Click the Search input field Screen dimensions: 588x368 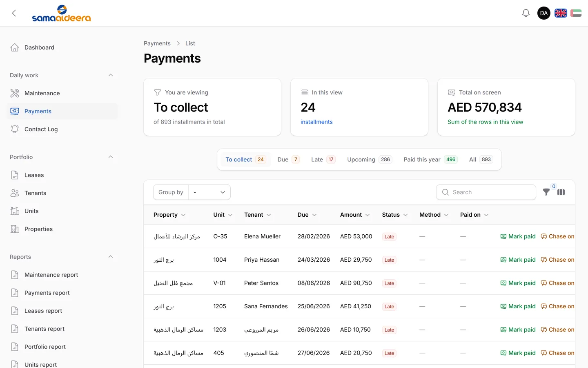click(x=486, y=192)
